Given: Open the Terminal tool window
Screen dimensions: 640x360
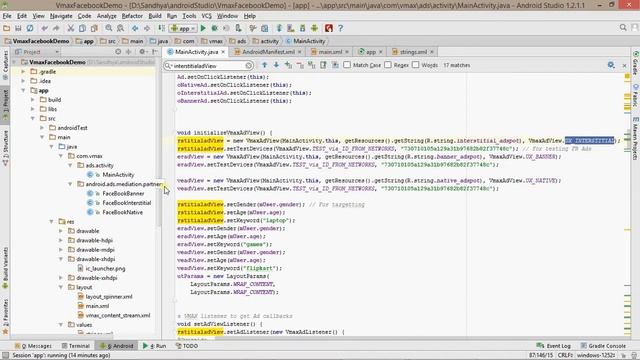Looking at the screenshot, I should tap(76, 346).
